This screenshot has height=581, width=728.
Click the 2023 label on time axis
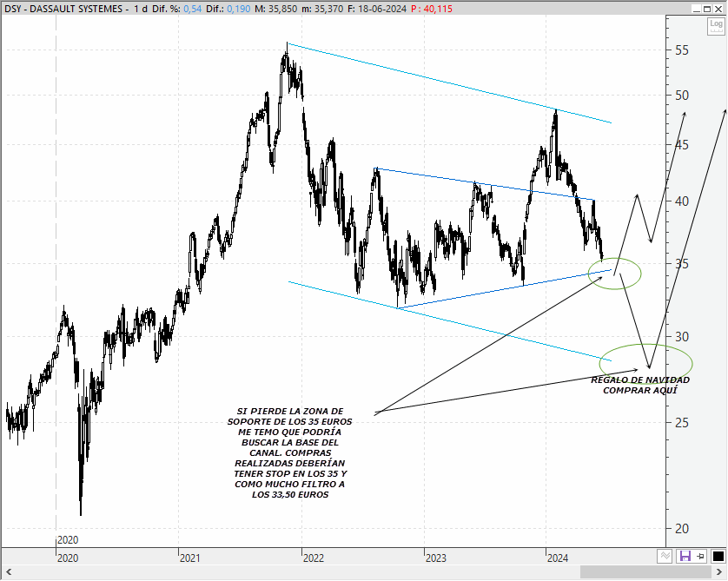tap(435, 558)
